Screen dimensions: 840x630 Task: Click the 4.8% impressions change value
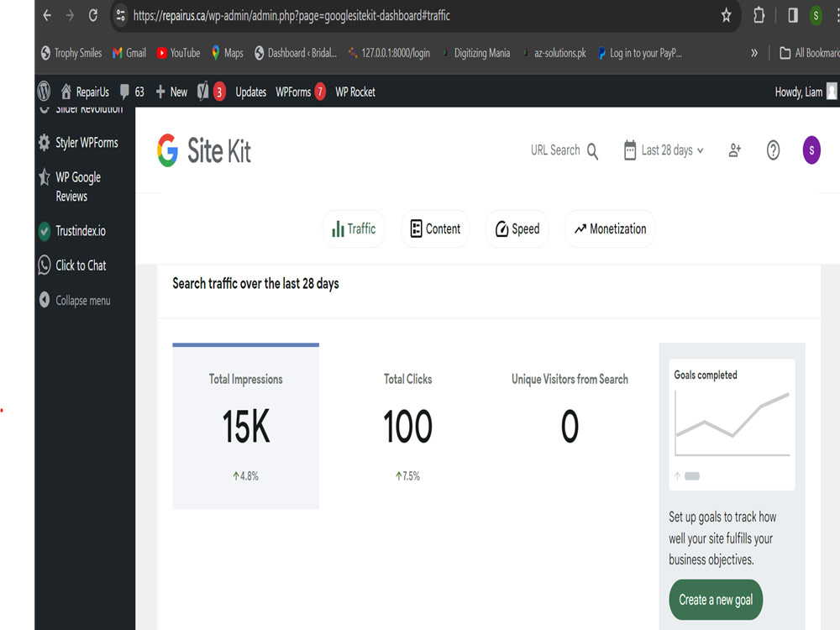click(246, 475)
